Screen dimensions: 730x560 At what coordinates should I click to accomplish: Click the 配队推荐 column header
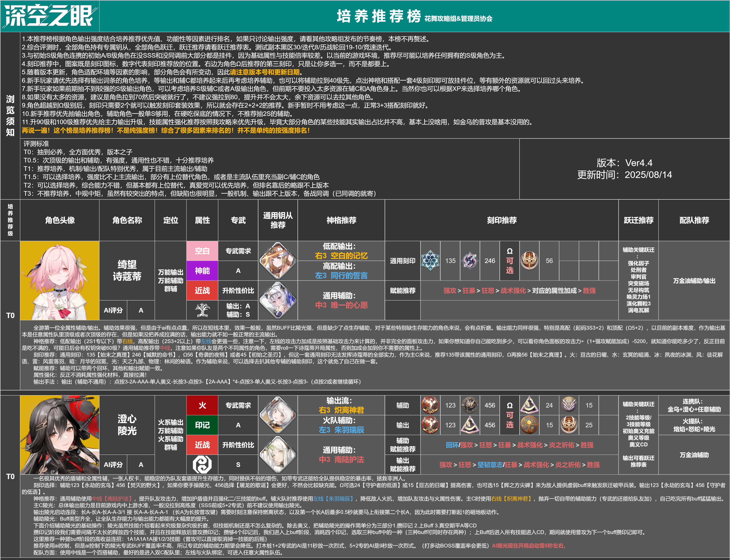click(694, 220)
